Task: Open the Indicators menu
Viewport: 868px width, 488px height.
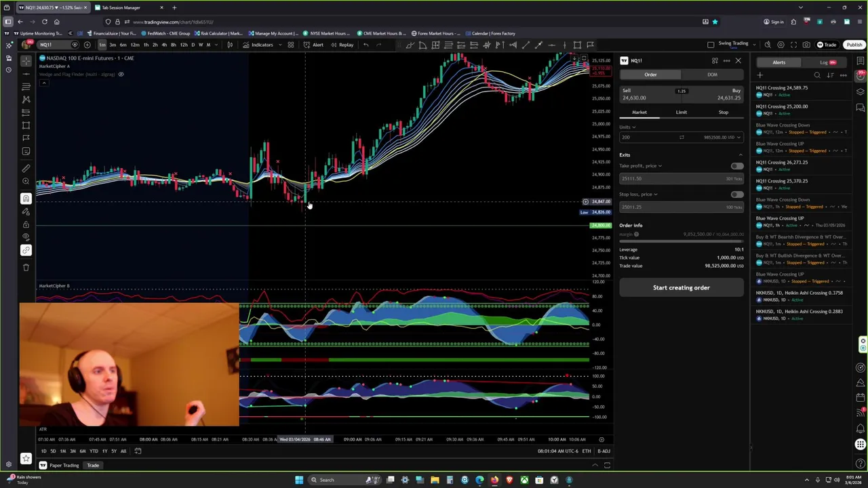Action: coord(258,45)
